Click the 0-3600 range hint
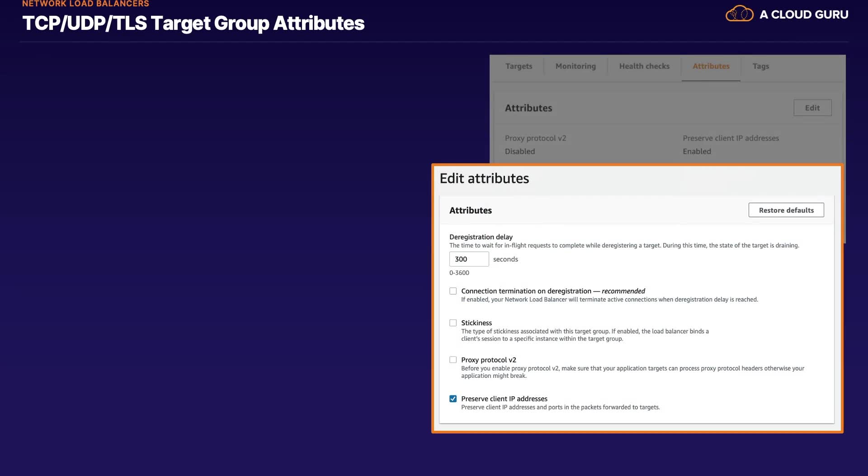 (x=459, y=272)
